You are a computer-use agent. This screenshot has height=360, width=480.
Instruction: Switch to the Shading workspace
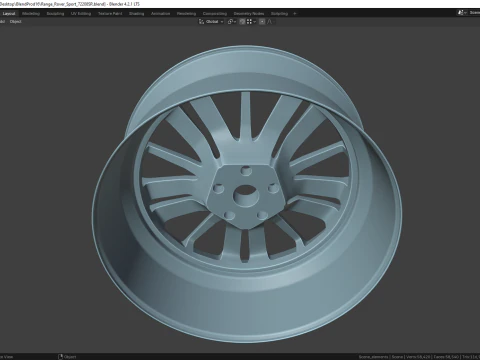137,14
